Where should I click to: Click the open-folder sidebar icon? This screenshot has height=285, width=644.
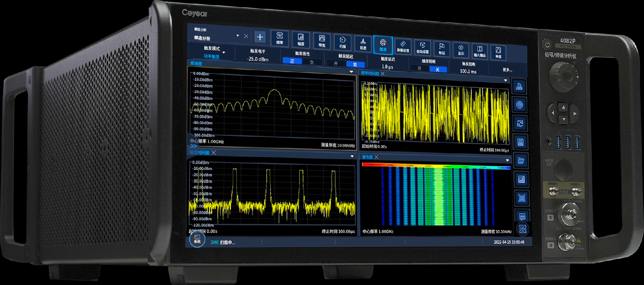pos(521,161)
